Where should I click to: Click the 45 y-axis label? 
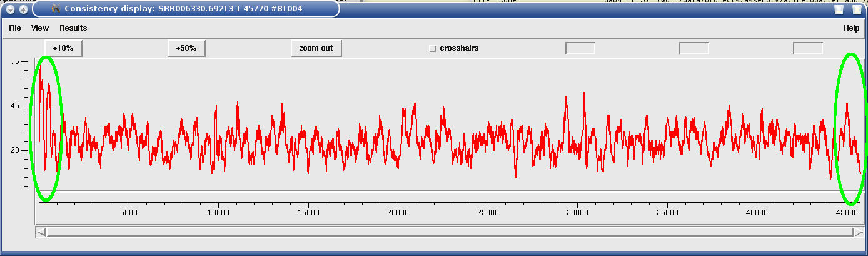16,106
